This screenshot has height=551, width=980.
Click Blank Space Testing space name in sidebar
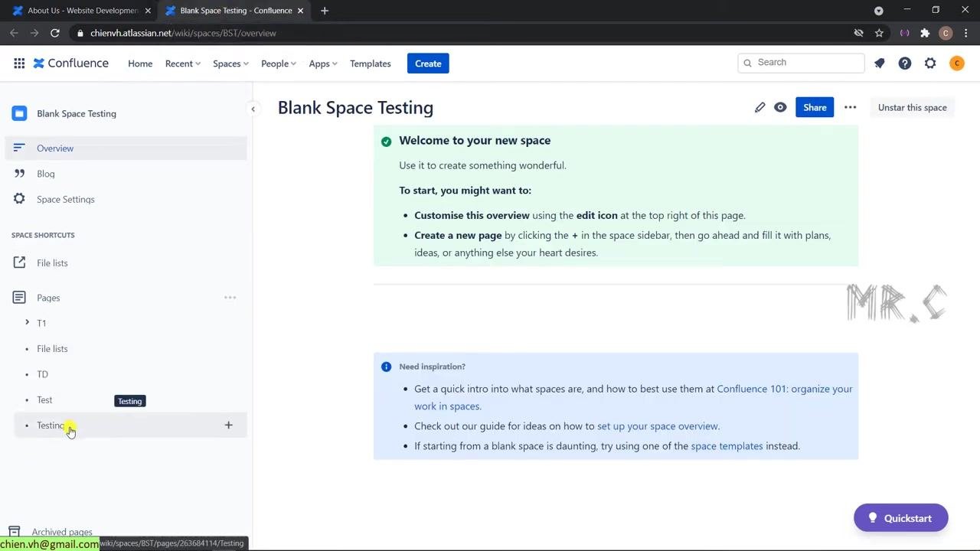coord(77,113)
